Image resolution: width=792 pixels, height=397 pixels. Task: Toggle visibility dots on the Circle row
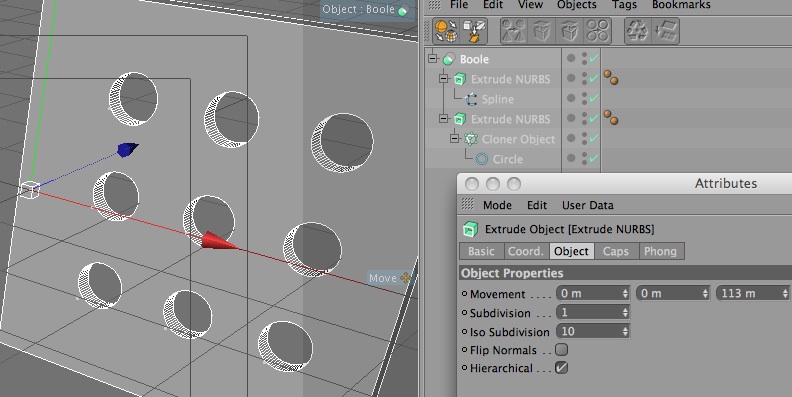point(584,159)
